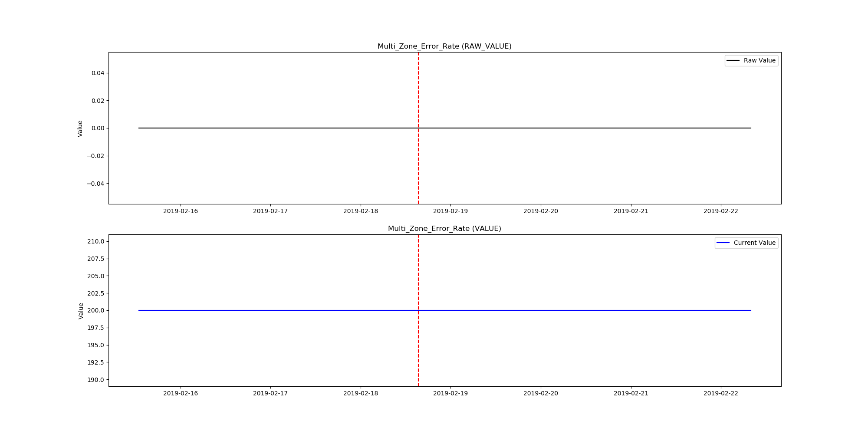Click the 205.0 tick label in bottom chart
Screen dimensions: 868x434
click(x=95, y=276)
